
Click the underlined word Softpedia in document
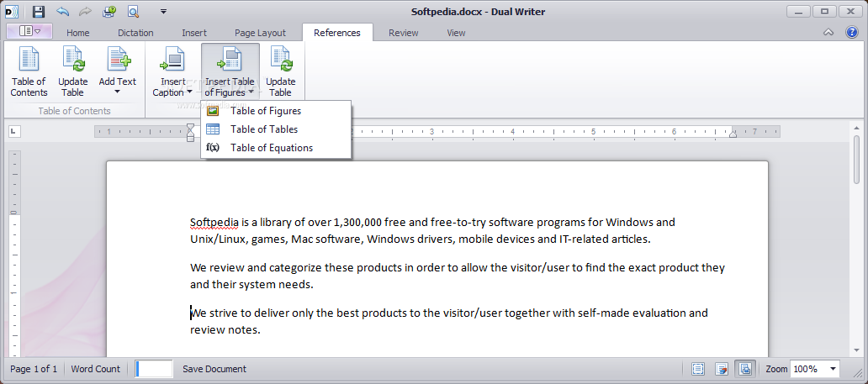(x=214, y=223)
